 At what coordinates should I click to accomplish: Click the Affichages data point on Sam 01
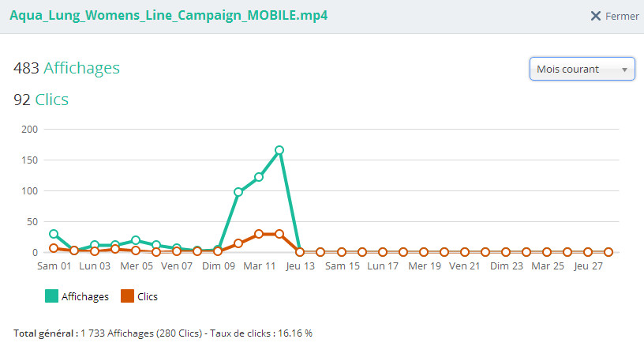click(54, 234)
